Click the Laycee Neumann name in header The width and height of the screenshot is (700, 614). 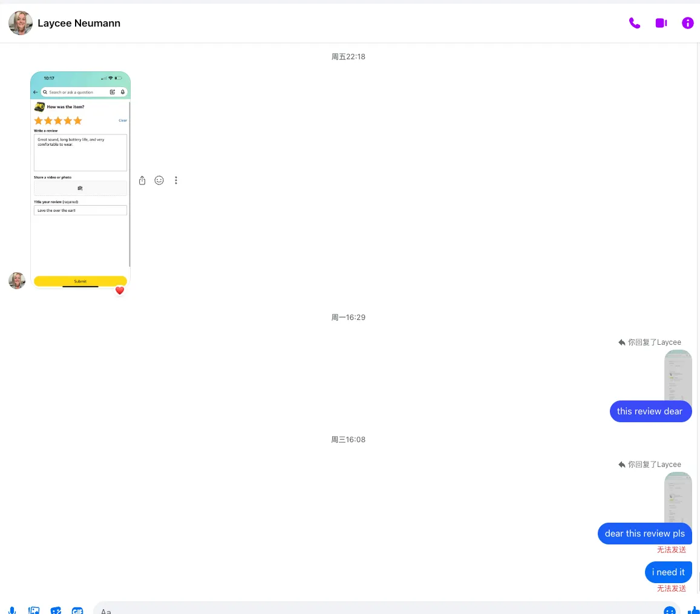click(x=79, y=23)
